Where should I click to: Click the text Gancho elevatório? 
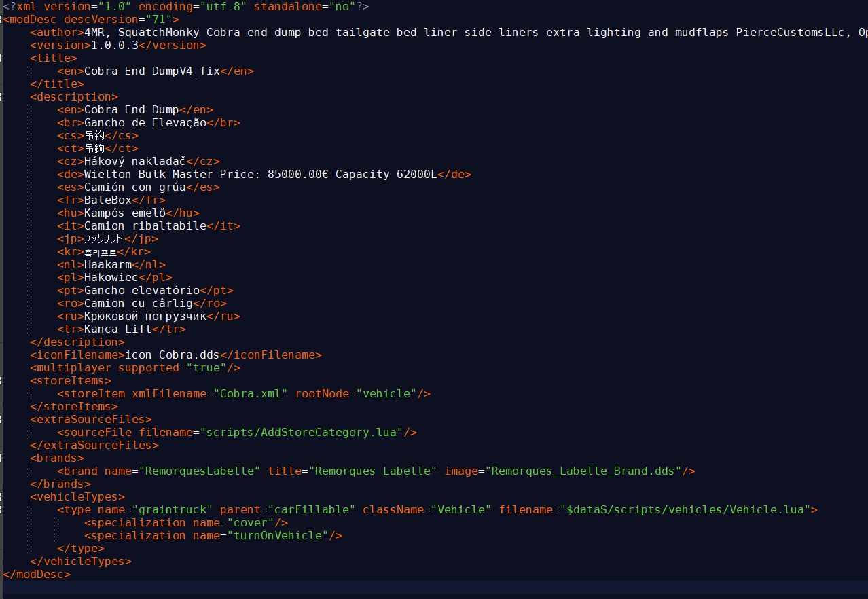(x=142, y=290)
